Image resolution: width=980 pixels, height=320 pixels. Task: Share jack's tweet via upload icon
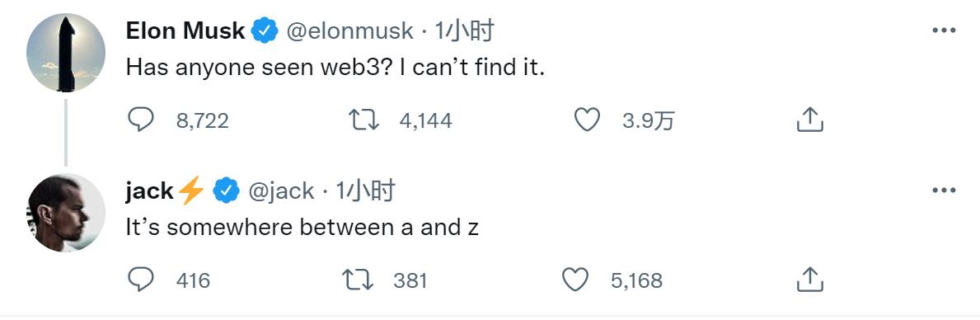pyautogui.click(x=810, y=280)
